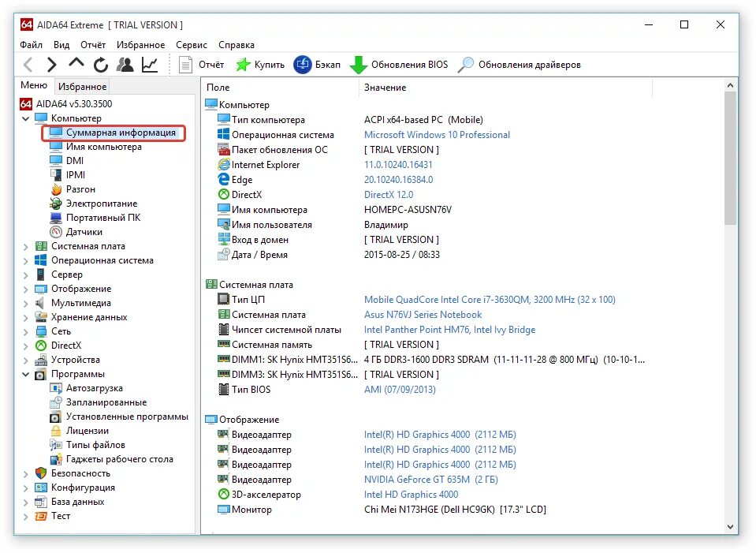The height and width of the screenshot is (553, 756).
Task: Click the Купить buy button
Action: tap(260, 65)
